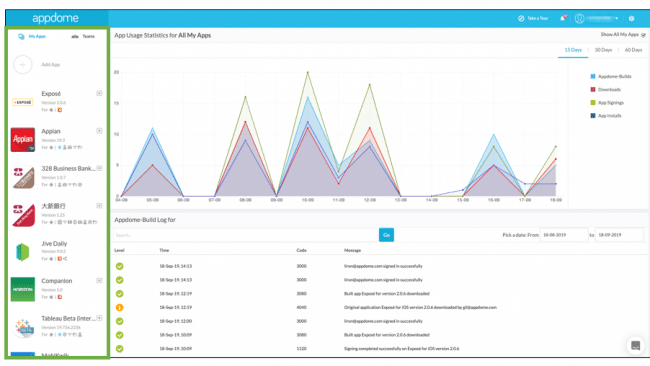Image resolution: width=650 pixels, height=366 pixels.
Task: Start the Take a Tour guide
Action: click(533, 18)
